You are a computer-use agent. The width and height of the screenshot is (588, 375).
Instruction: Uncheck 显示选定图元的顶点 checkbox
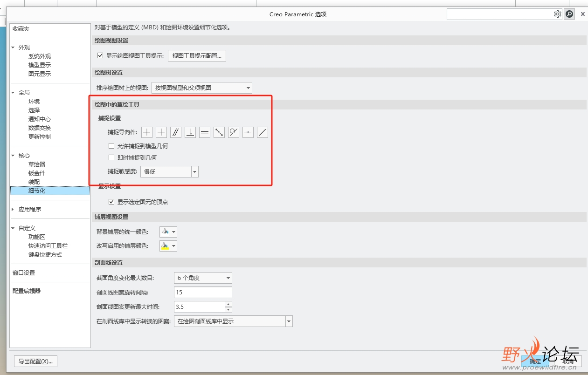[111, 202]
